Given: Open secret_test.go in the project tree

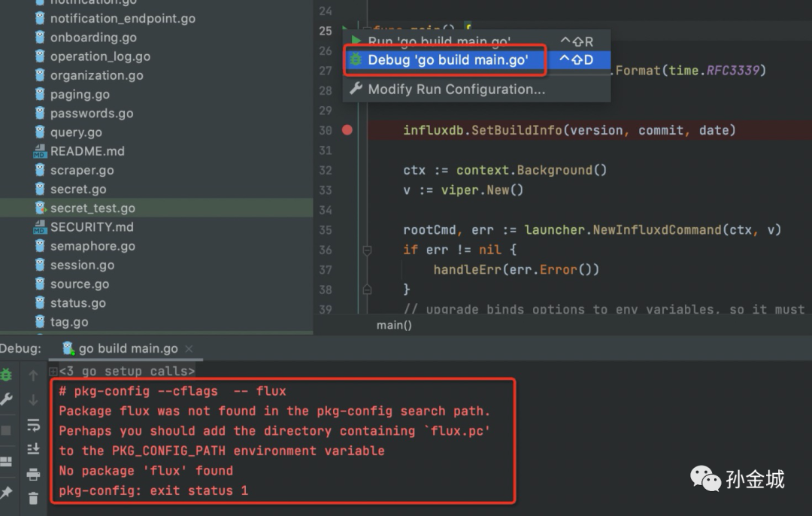Looking at the screenshot, I should click(x=92, y=208).
